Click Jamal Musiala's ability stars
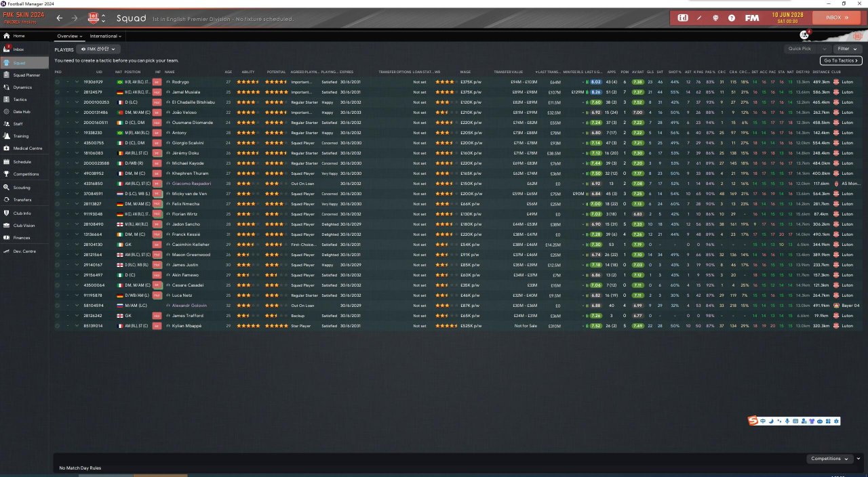Viewport: 868px width, 477px height. 248,92
